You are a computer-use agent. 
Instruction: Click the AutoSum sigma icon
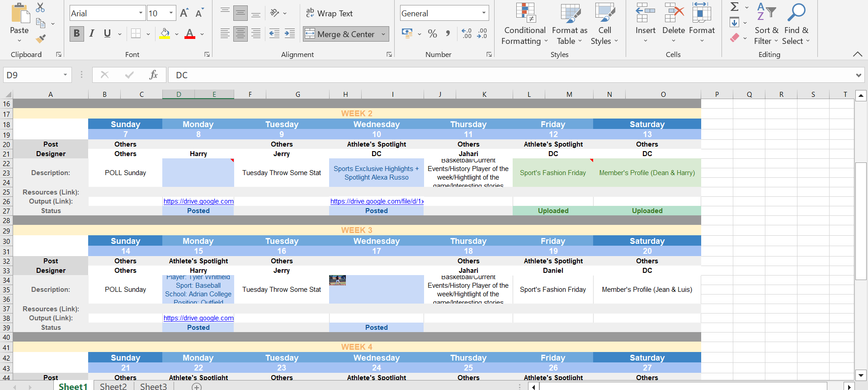pos(735,7)
